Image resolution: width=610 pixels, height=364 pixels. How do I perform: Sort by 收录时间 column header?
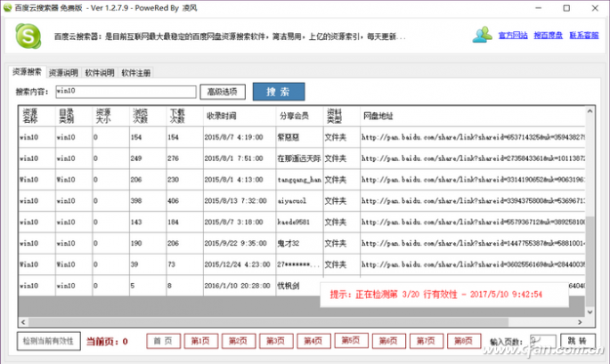(240, 116)
